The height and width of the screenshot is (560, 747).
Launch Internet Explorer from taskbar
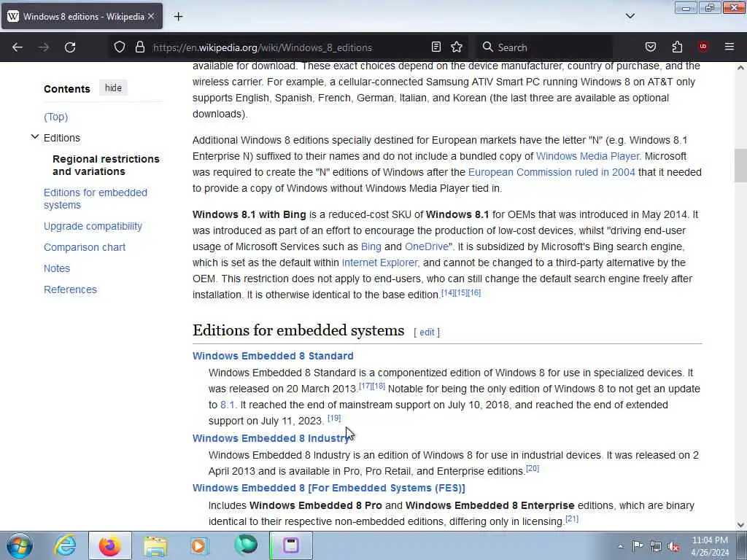coord(65,545)
